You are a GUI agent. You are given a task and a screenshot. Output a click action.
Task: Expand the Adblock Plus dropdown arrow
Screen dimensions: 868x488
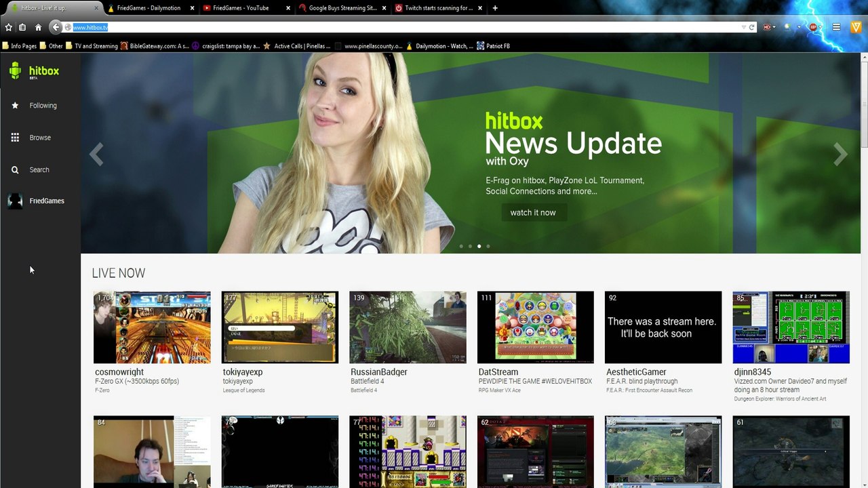coord(821,27)
